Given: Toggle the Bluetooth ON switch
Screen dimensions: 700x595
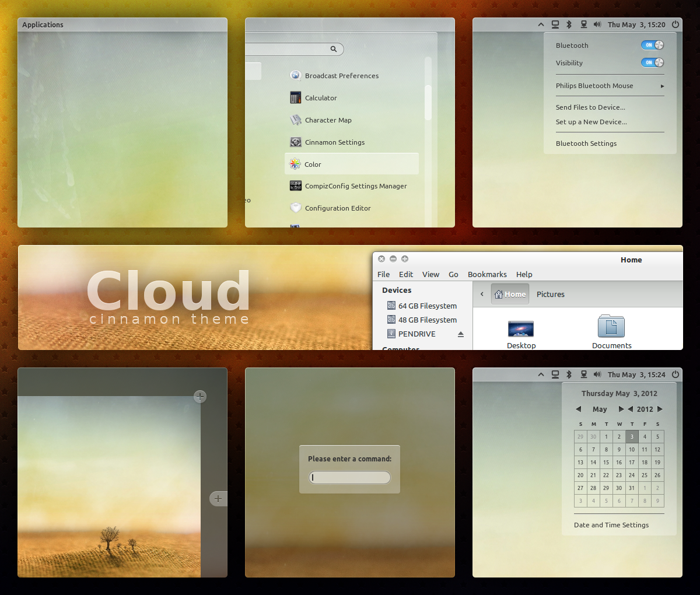Looking at the screenshot, I should coord(652,45).
